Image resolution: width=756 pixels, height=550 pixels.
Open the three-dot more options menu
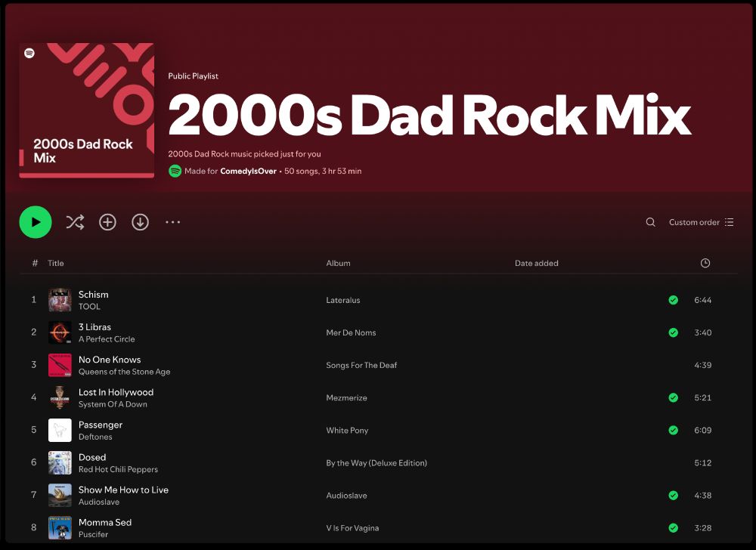[172, 222]
